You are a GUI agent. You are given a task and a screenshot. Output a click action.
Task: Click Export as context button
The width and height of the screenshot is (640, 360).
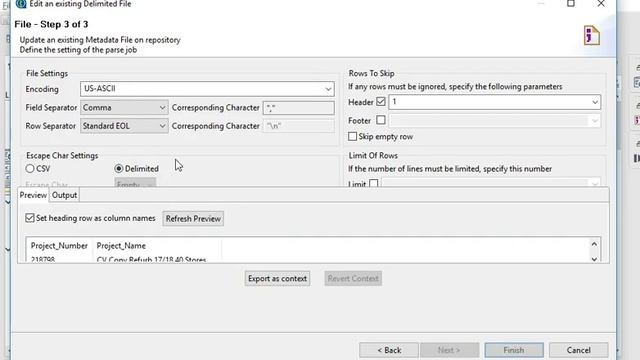(x=278, y=279)
